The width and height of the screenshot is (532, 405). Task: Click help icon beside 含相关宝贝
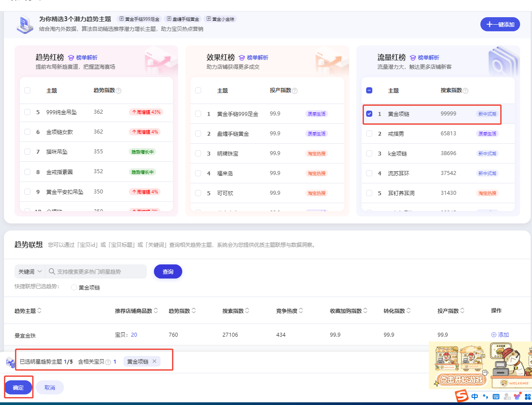(108, 362)
